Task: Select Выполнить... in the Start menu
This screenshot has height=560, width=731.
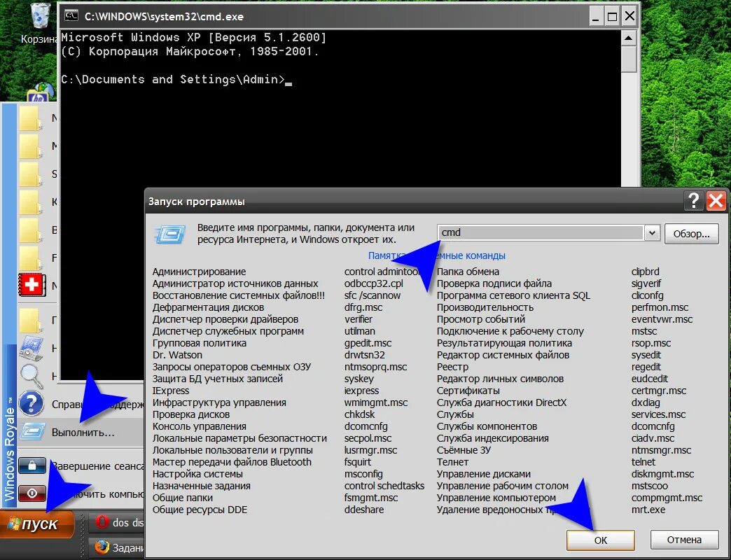Action: click(x=83, y=433)
